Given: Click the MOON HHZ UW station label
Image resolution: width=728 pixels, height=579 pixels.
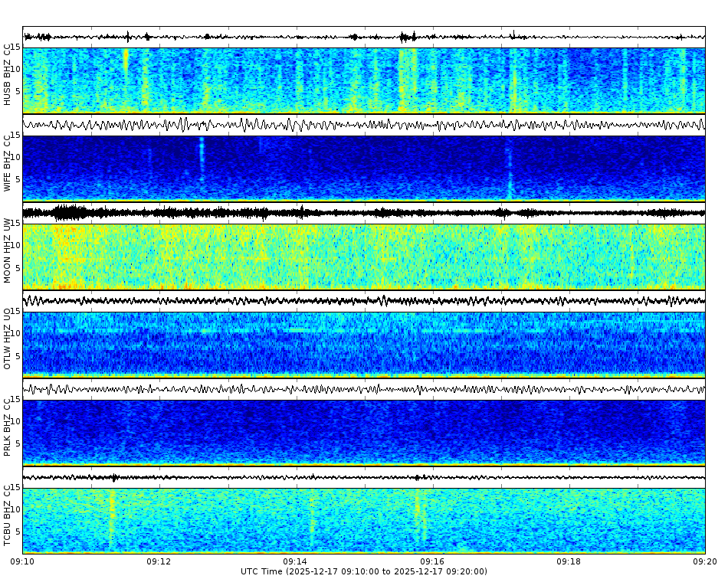Looking at the screenshot, I should click(6, 253).
